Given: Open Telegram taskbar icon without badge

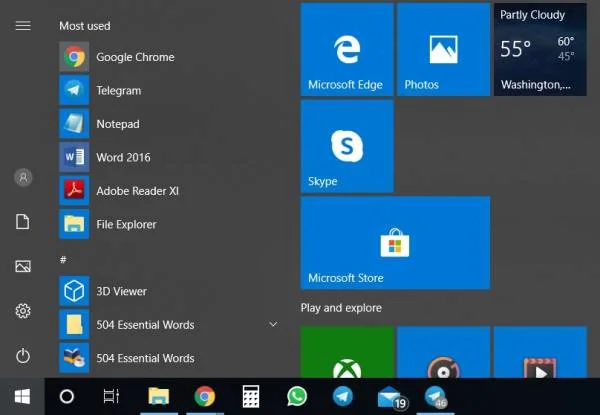Looking at the screenshot, I should pos(342,396).
